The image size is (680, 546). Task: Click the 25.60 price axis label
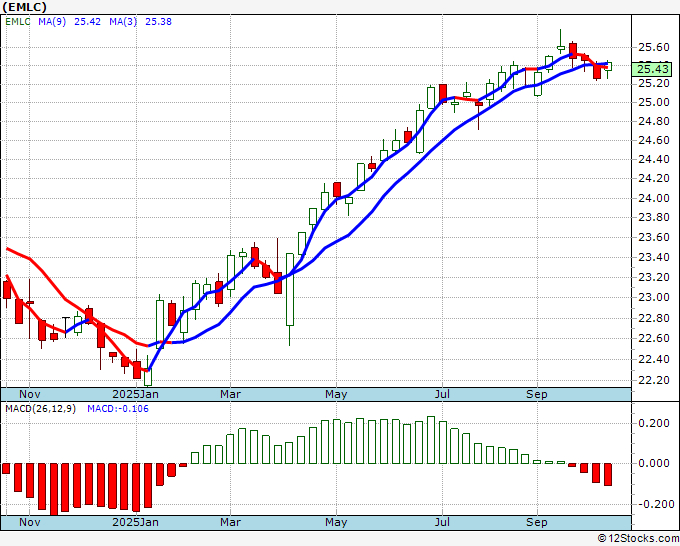tap(653, 47)
